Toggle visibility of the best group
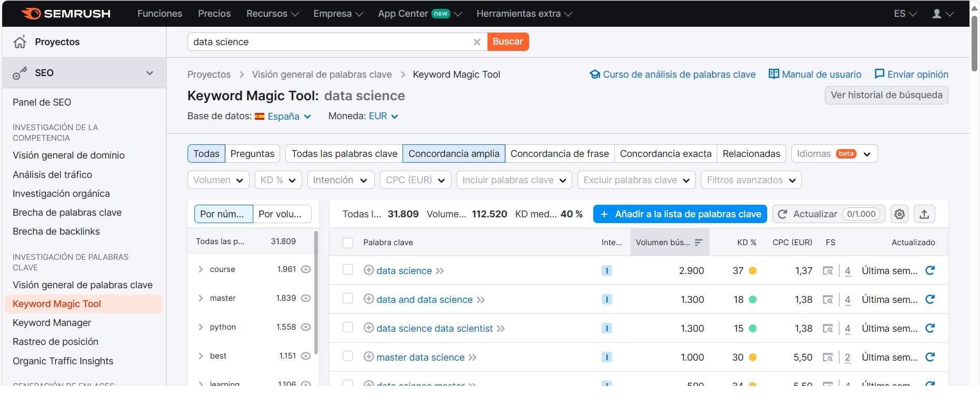Screen dimensions: 980x400 (x=306, y=356)
